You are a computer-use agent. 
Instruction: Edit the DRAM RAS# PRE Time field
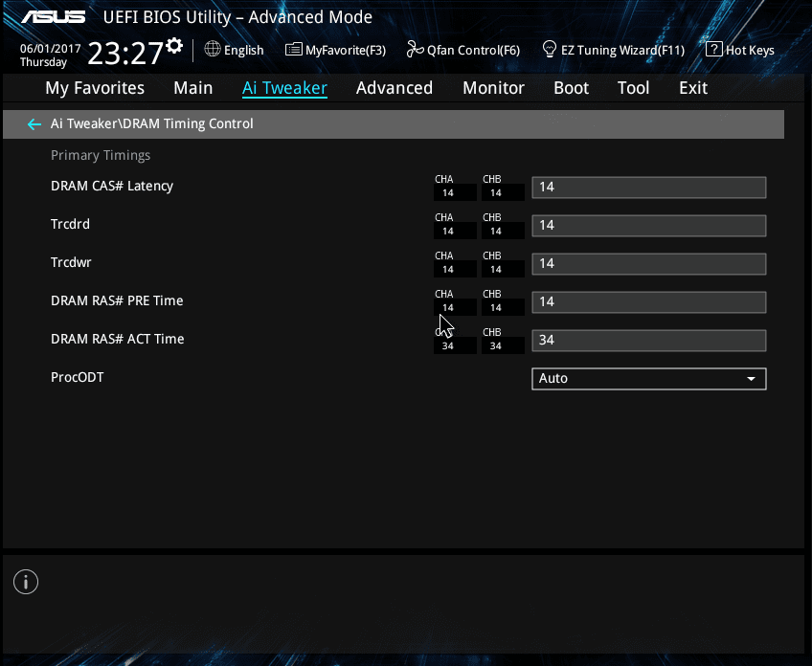(649, 302)
